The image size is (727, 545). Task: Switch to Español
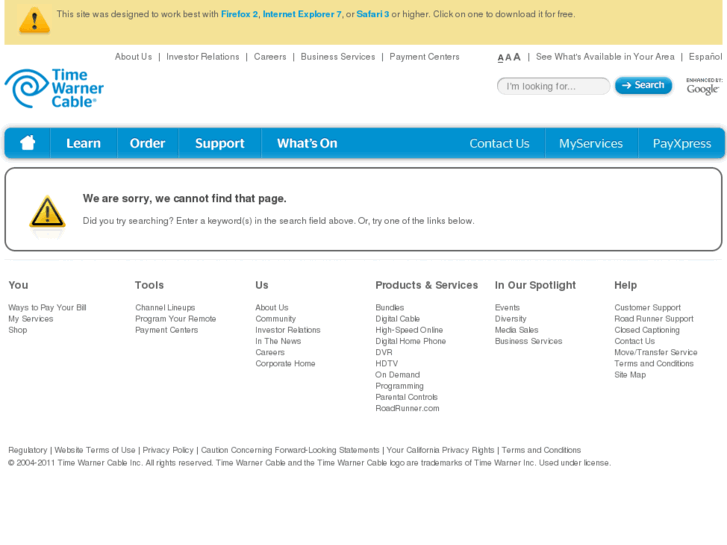pos(705,57)
